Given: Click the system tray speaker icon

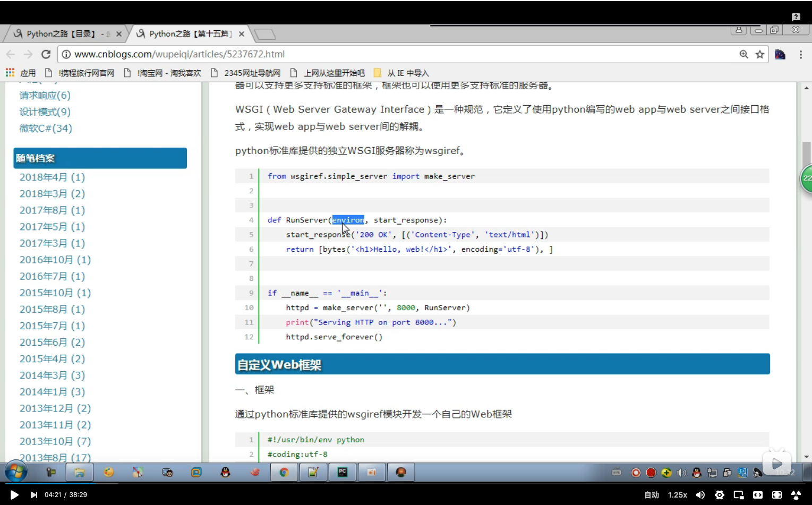Looking at the screenshot, I should [x=681, y=472].
